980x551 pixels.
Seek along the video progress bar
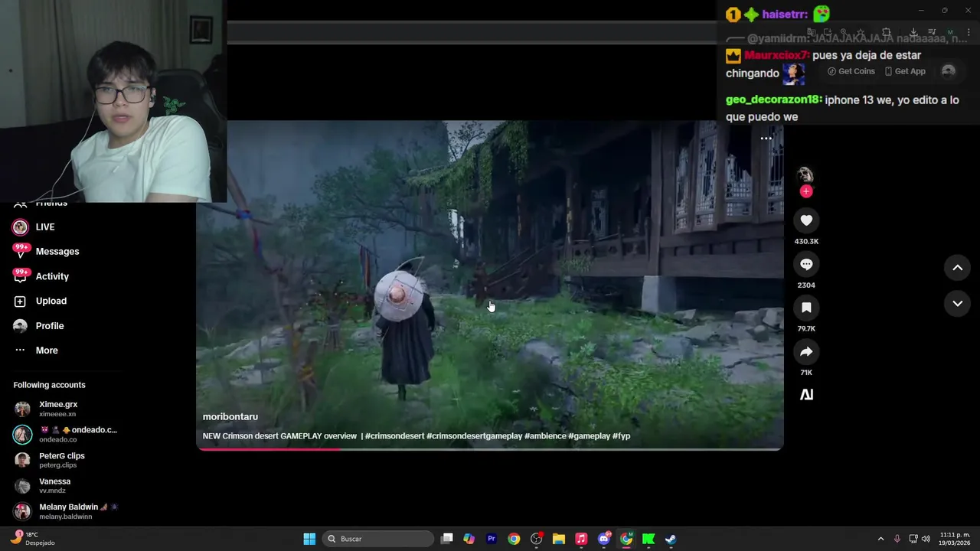(x=490, y=449)
